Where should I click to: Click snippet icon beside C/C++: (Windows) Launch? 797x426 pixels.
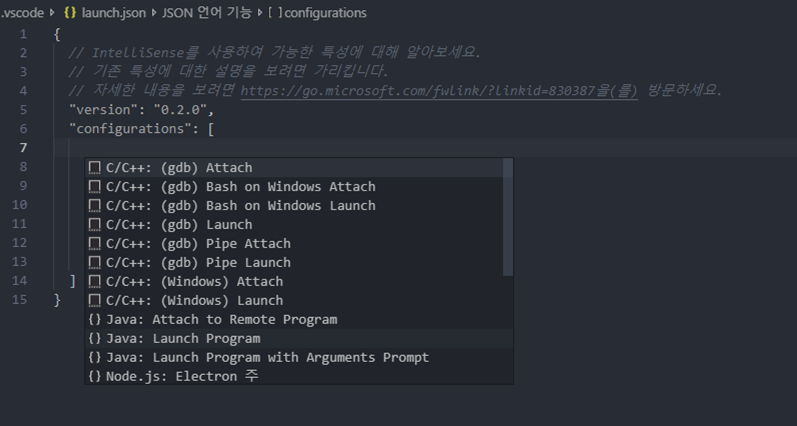click(x=95, y=301)
